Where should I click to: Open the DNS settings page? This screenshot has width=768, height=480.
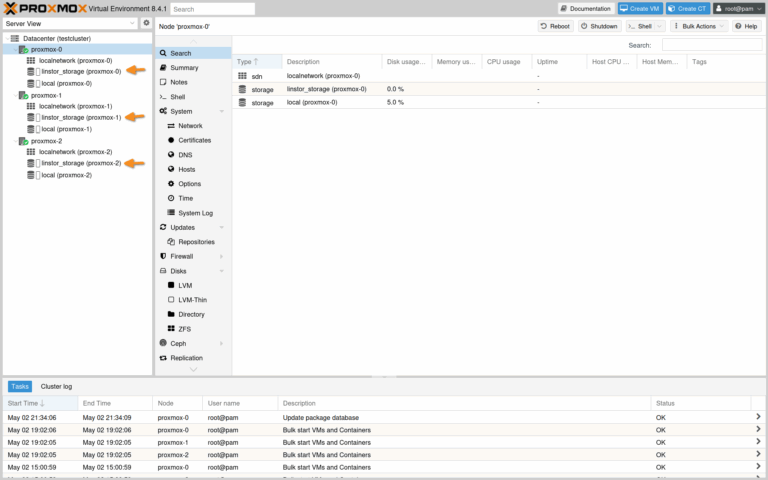click(x=185, y=155)
